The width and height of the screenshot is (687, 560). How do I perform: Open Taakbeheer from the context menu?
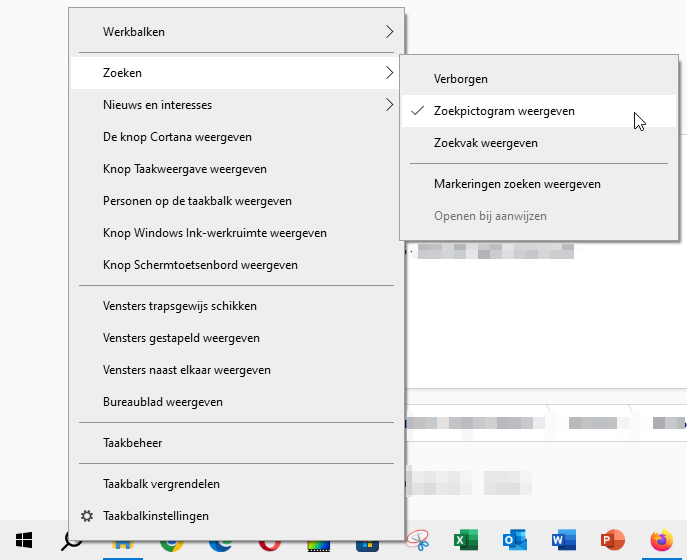tap(132, 442)
